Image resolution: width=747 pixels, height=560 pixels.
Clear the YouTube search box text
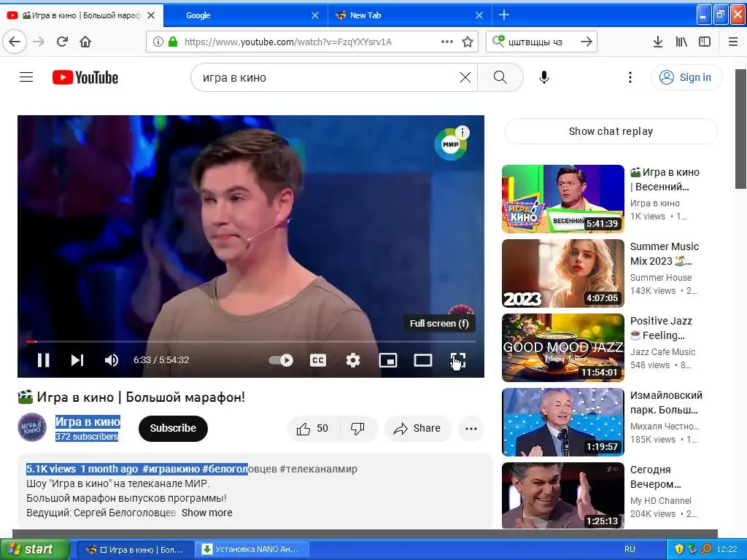(465, 77)
